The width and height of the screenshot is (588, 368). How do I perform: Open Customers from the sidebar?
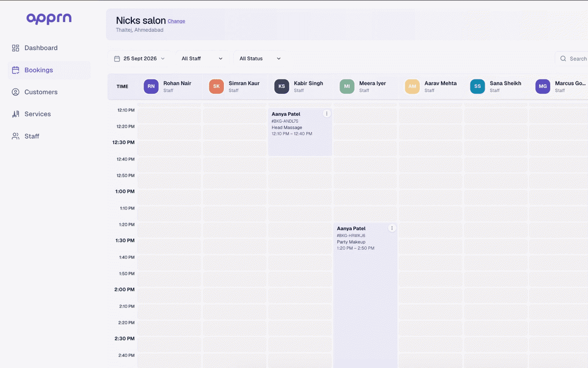[x=49, y=92]
